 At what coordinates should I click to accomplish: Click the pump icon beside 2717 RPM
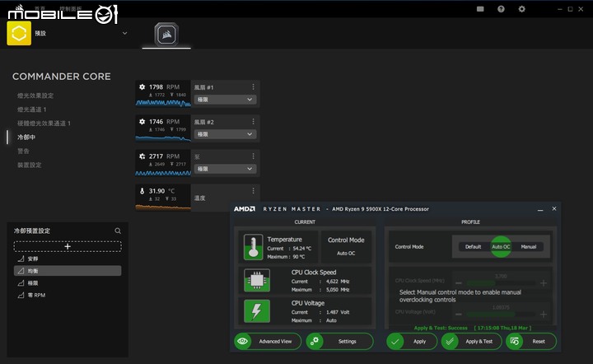point(142,156)
